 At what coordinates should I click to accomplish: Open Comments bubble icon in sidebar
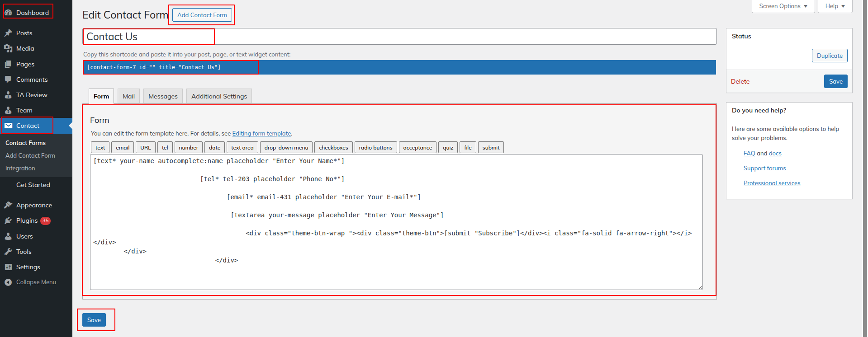pos(8,80)
